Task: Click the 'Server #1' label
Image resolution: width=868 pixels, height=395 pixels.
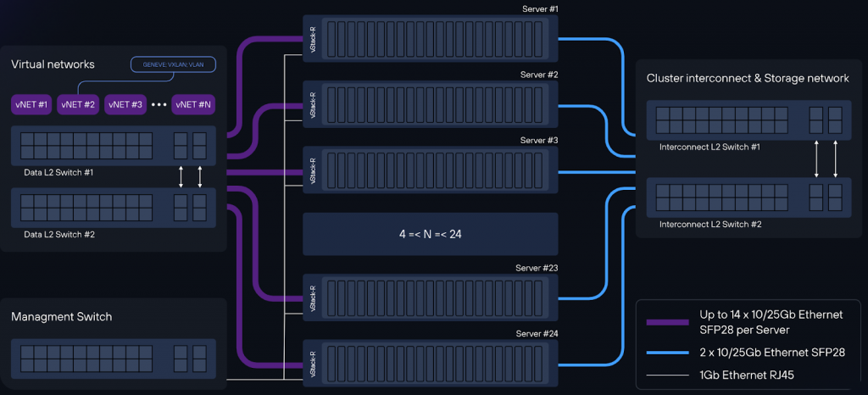Action: 540,9
